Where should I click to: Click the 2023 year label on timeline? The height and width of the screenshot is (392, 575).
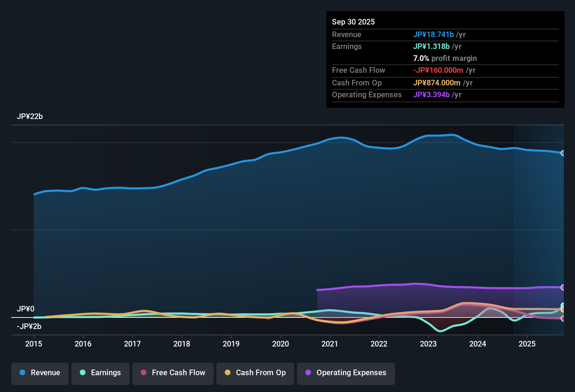[x=428, y=344]
